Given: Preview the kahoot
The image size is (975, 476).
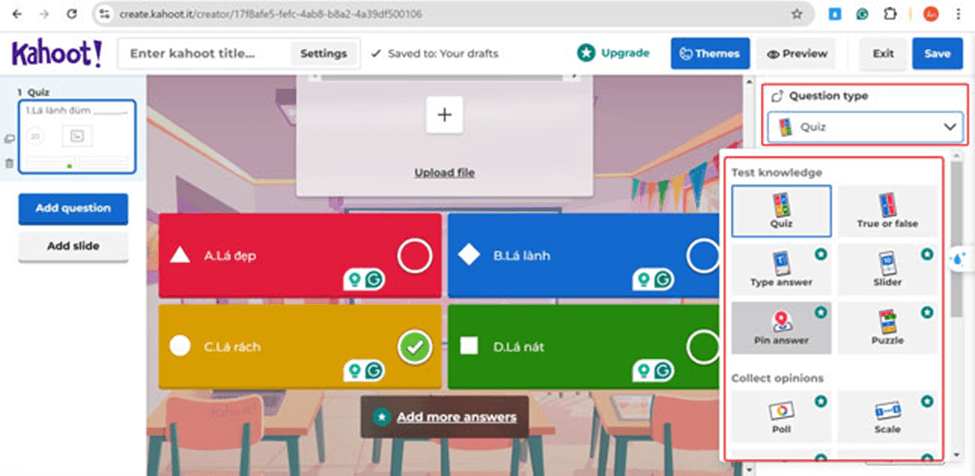Looking at the screenshot, I should (797, 53).
